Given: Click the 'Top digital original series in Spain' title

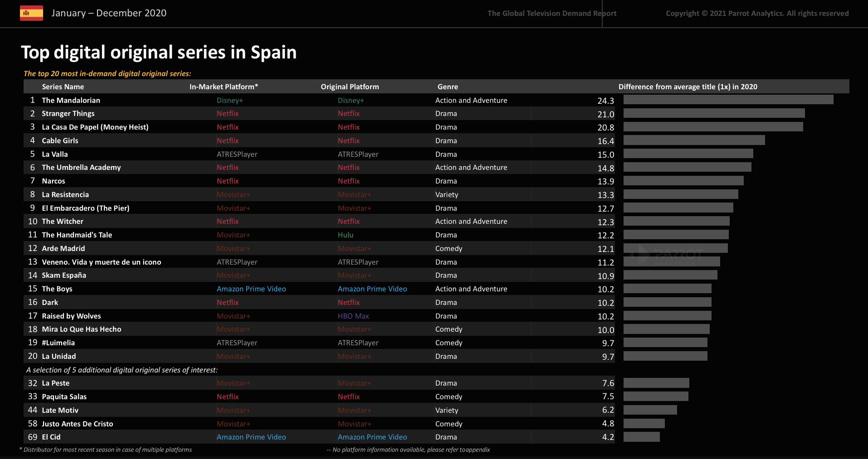Looking at the screenshot, I should coord(159,53).
